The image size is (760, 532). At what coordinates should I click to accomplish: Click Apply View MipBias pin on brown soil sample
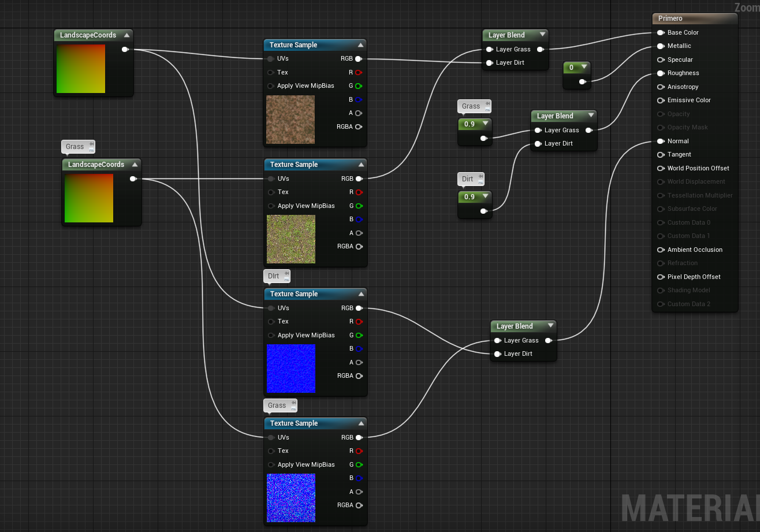point(270,85)
